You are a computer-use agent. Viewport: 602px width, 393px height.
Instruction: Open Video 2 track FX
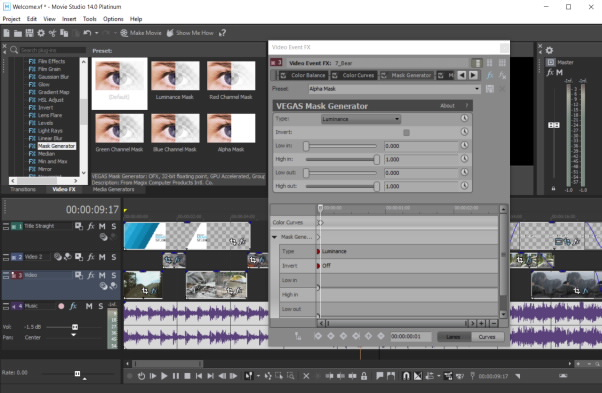click(x=91, y=257)
